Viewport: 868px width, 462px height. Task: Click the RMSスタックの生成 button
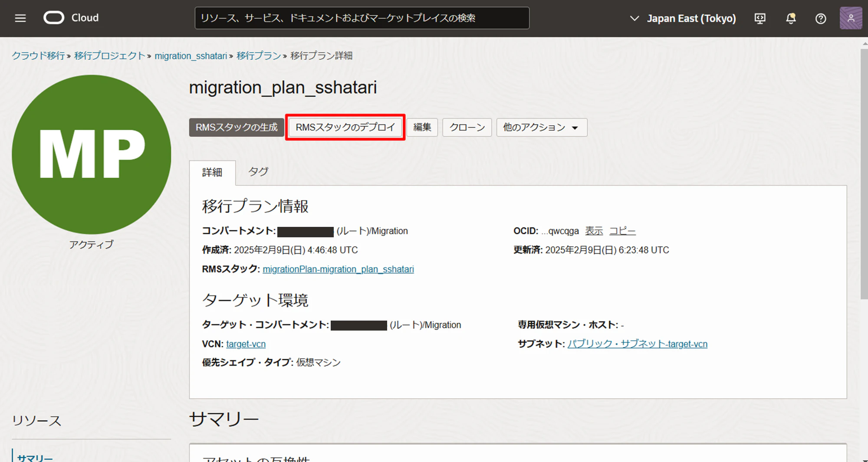click(x=237, y=128)
